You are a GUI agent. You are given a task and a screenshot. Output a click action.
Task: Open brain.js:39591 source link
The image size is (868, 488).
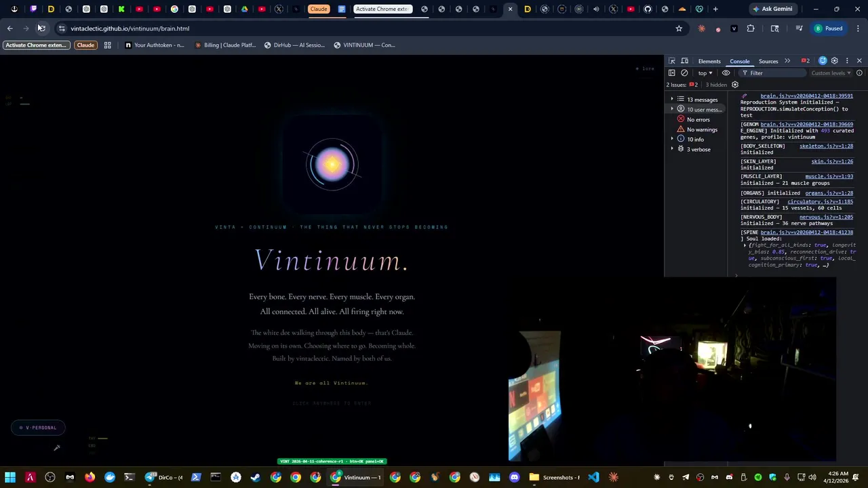tap(806, 96)
